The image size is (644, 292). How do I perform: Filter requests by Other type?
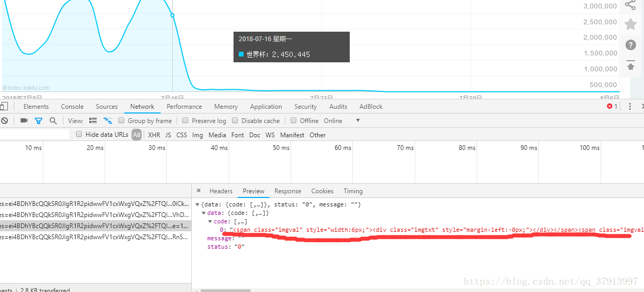pos(318,135)
